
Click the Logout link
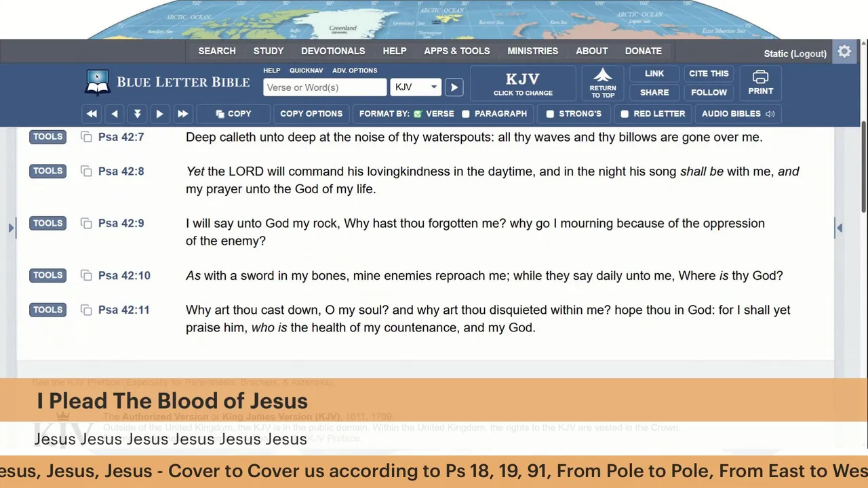point(810,54)
